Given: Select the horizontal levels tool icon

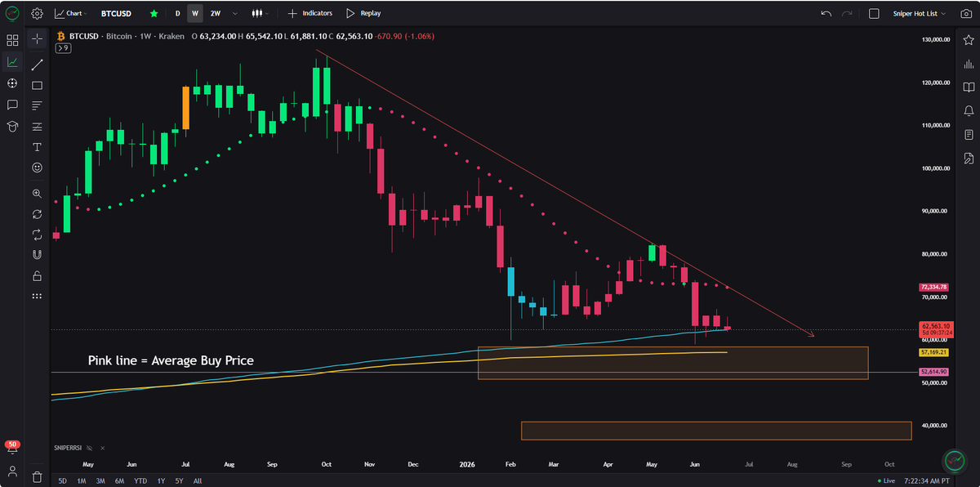Looking at the screenshot, I should 37,127.
